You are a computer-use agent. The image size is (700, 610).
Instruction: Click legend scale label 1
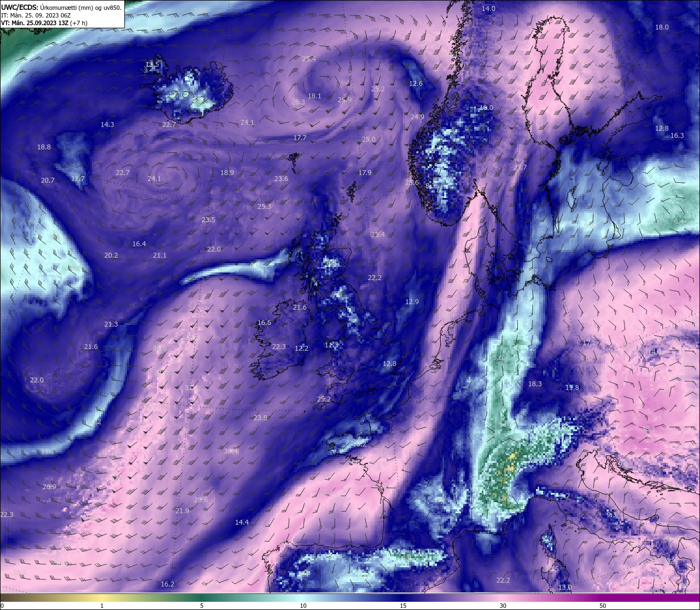[x=102, y=606]
